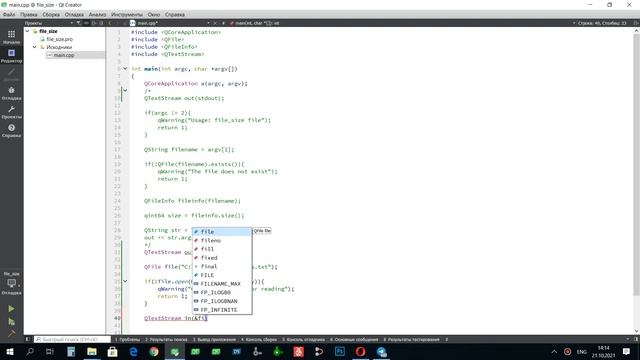The width and height of the screenshot is (640, 360).
Task: Open the Анализ menu
Action: 97,14
